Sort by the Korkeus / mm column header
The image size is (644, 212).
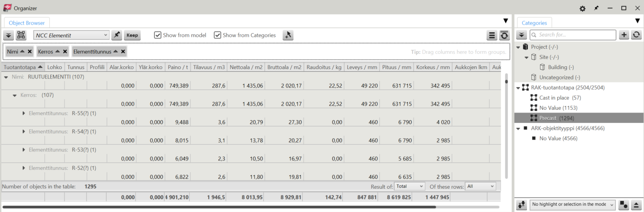pyautogui.click(x=433, y=67)
